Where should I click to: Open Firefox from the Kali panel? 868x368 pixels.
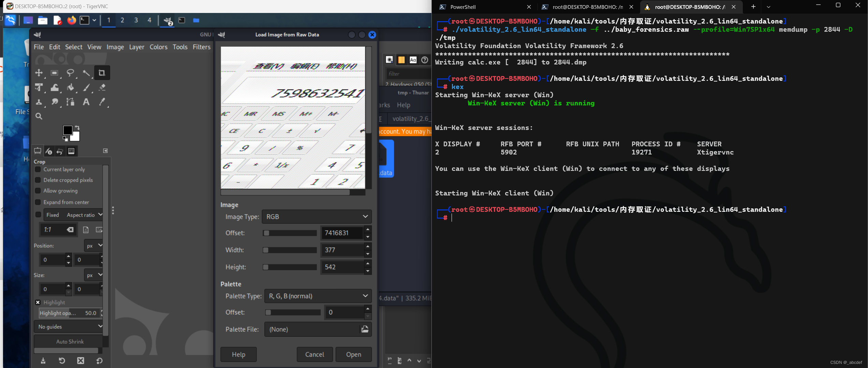pyautogui.click(x=71, y=20)
